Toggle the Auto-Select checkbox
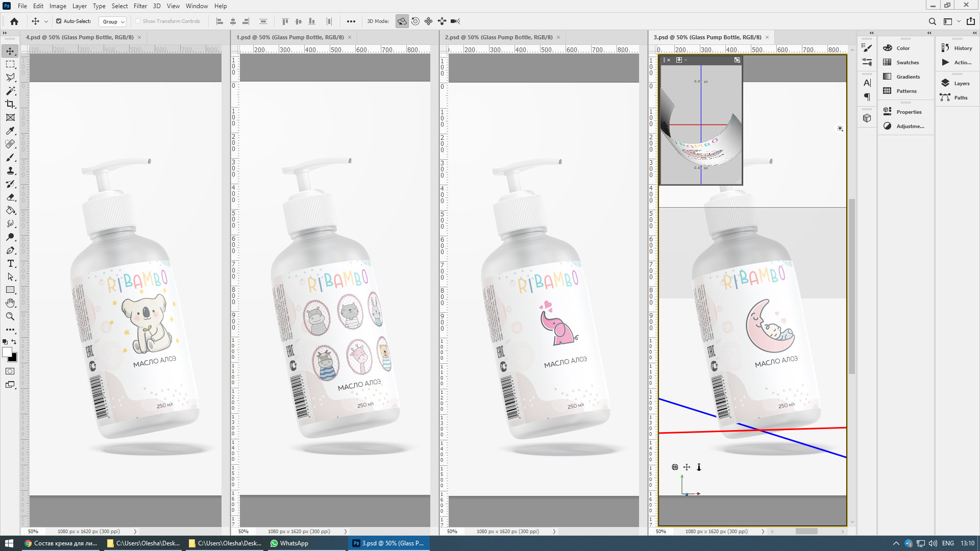 (59, 21)
